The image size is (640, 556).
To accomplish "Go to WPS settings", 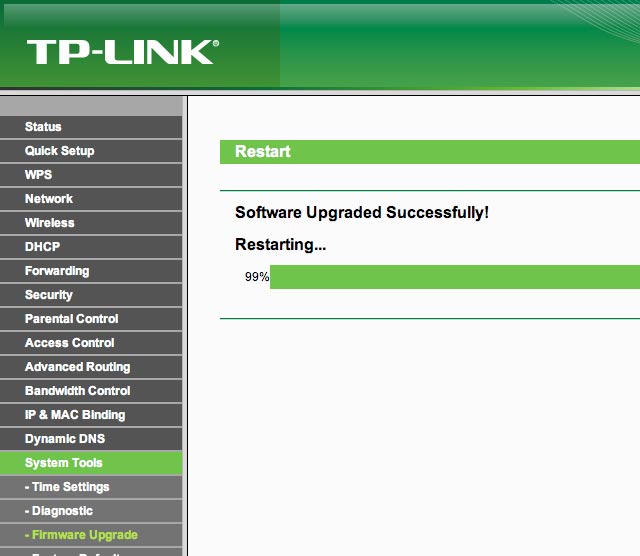I will click(38, 175).
